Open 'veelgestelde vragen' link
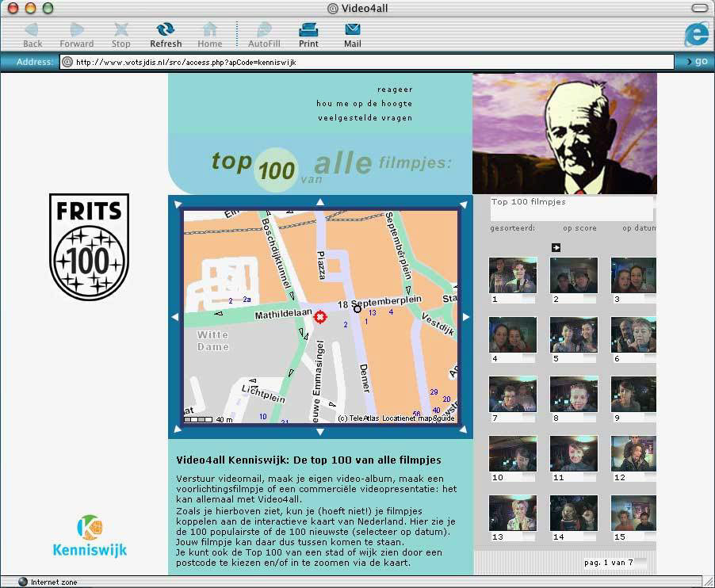Viewport: 715px width, 588px height. [x=365, y=117]
